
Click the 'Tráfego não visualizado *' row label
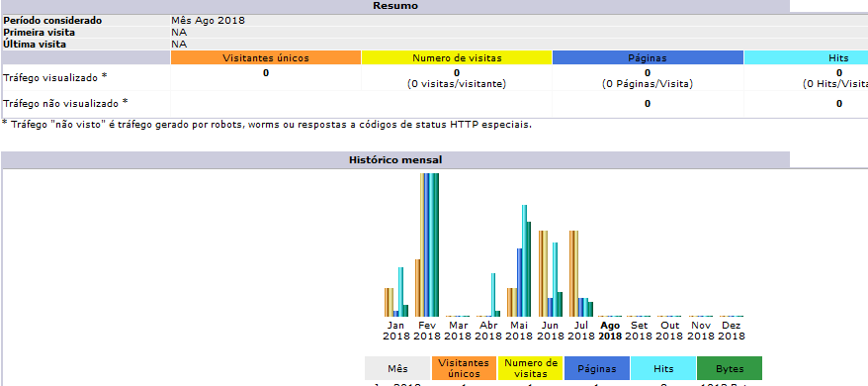pyautogui.click(x=65, y=103)
